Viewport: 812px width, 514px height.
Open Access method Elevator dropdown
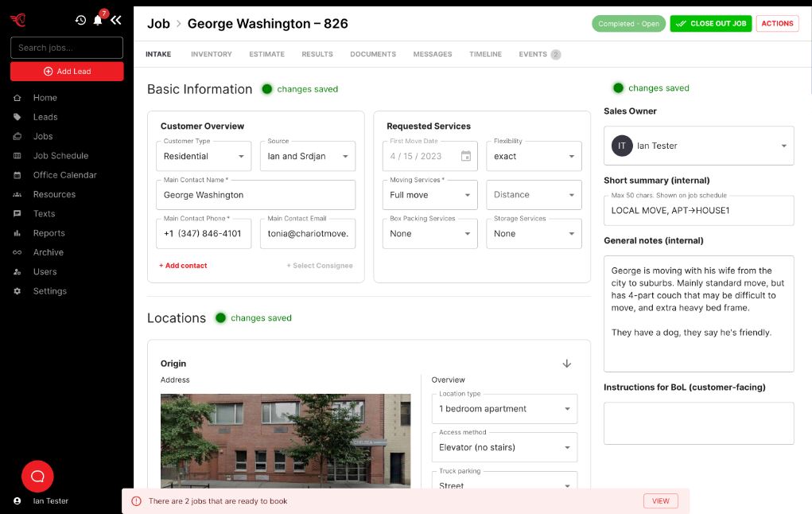click(x=504, y=447)
